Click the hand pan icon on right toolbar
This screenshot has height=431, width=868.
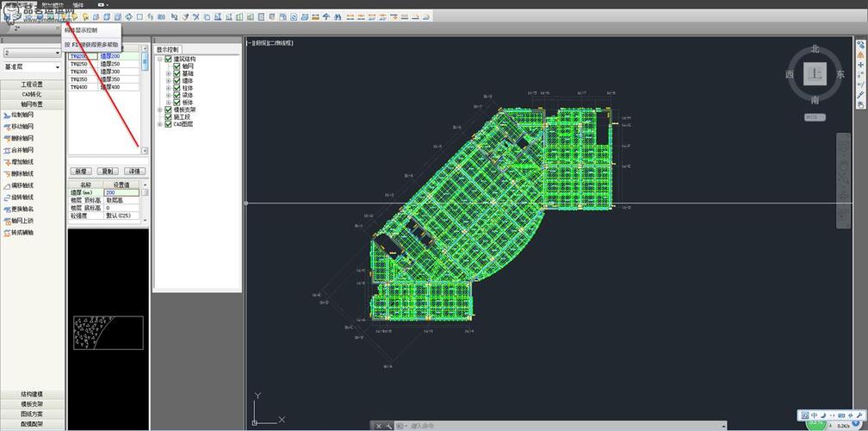coord(861,103)
